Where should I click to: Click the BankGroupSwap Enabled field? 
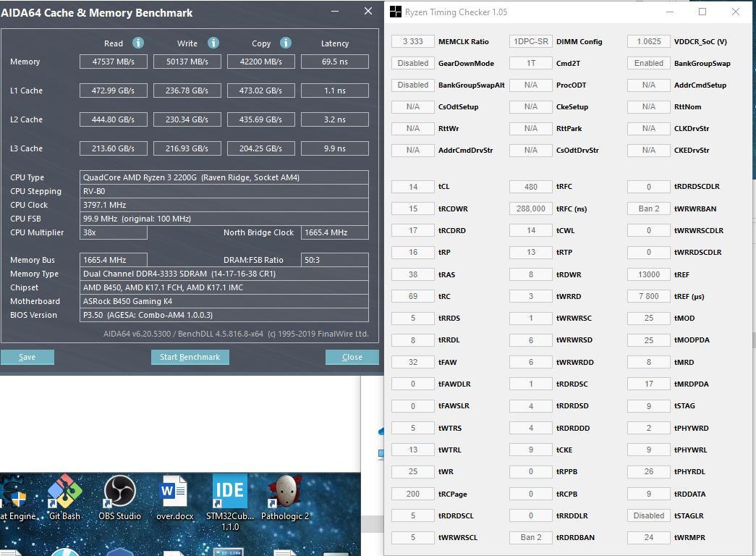pyautogui.click(x=648, y=63)
